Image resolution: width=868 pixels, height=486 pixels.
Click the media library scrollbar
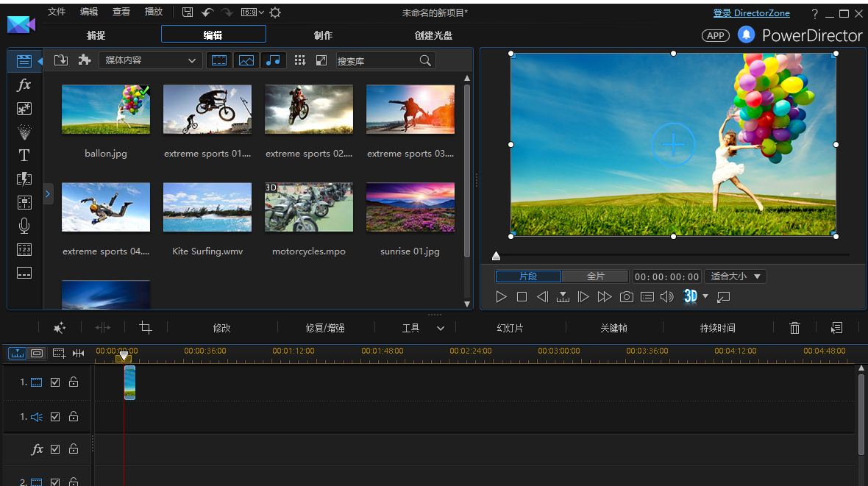(466, 171)
